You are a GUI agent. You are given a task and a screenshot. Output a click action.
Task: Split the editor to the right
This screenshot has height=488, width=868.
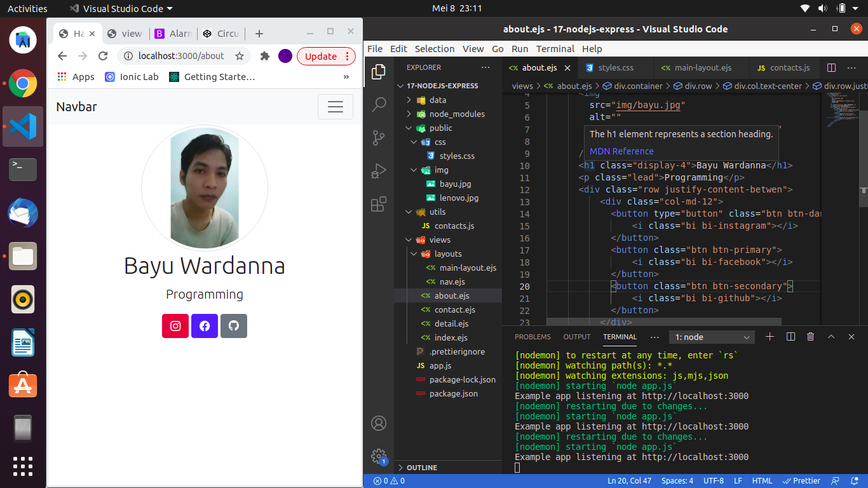[831, 68]
